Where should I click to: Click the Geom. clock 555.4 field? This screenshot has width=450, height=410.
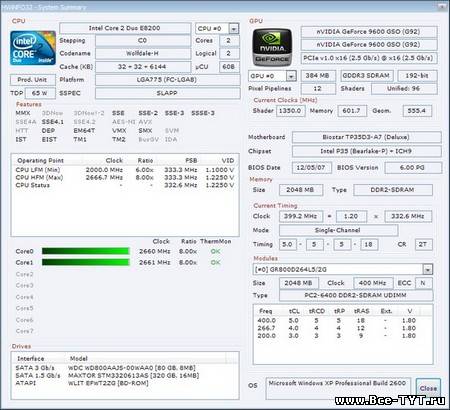click(417, 111)
